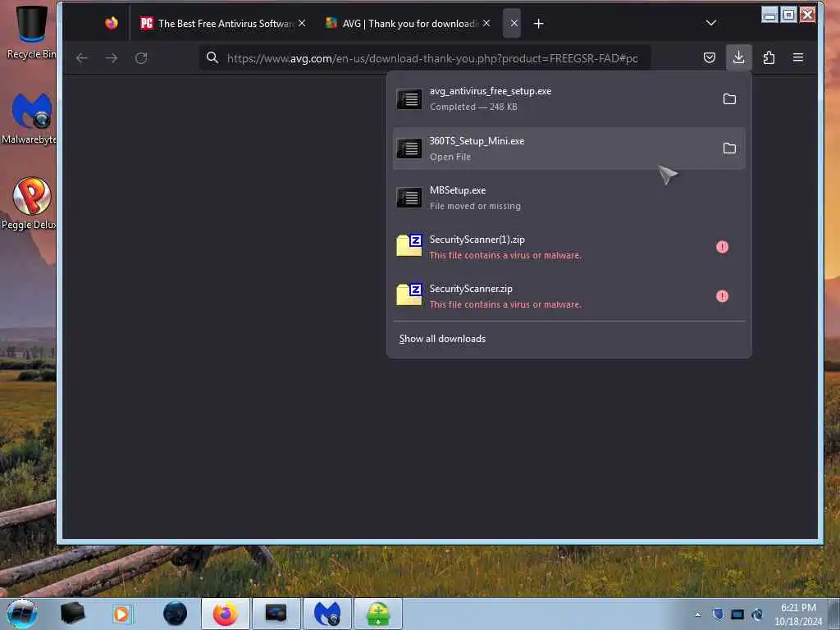Close the blank active tab
Viewport: 840px width, 630px height.
[514, 23]
